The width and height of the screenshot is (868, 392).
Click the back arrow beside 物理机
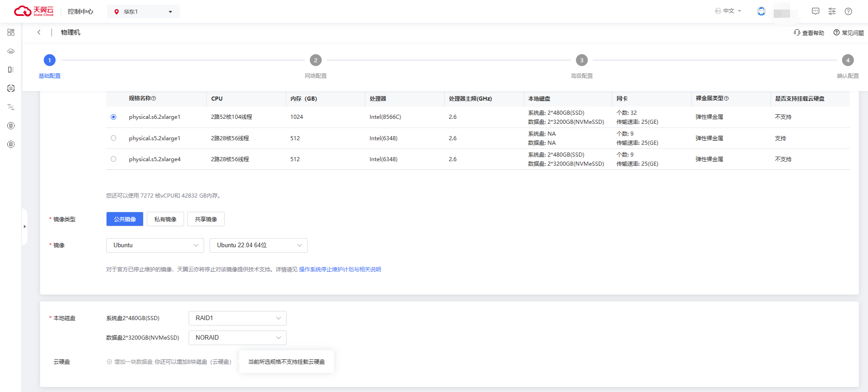pyautogui.click(x=39, y=32)
